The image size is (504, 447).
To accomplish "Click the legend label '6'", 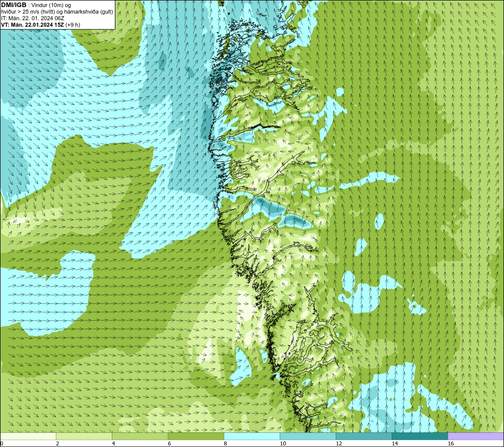I will pos(169,444).
